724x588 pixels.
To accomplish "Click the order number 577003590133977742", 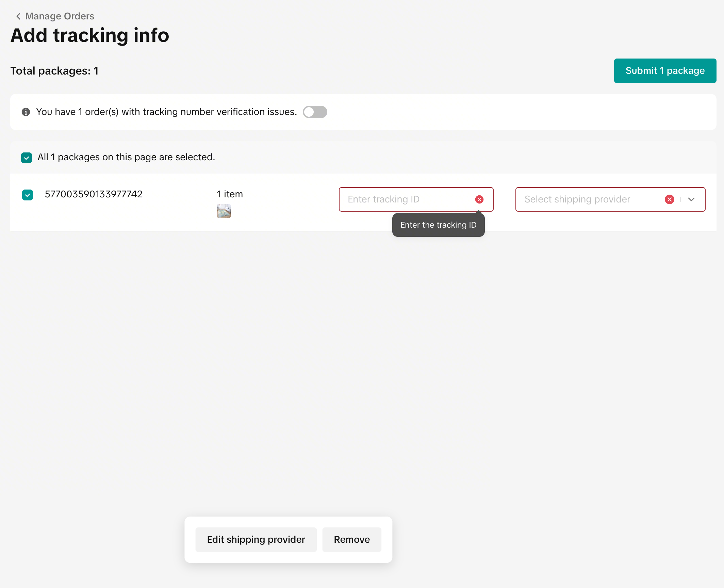I will pos(94,194).
